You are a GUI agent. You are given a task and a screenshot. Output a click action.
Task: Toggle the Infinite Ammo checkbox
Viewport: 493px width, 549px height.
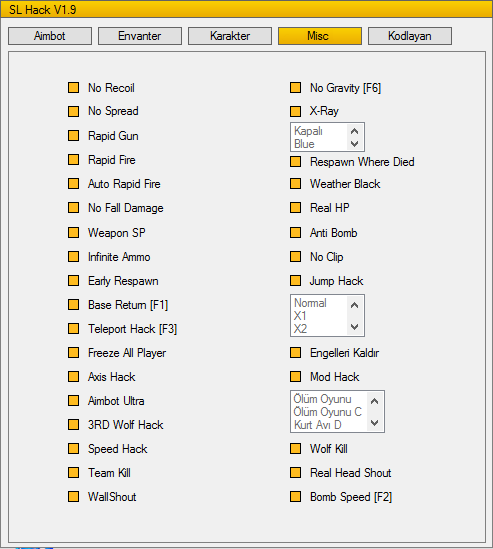(x=73, y=257)
